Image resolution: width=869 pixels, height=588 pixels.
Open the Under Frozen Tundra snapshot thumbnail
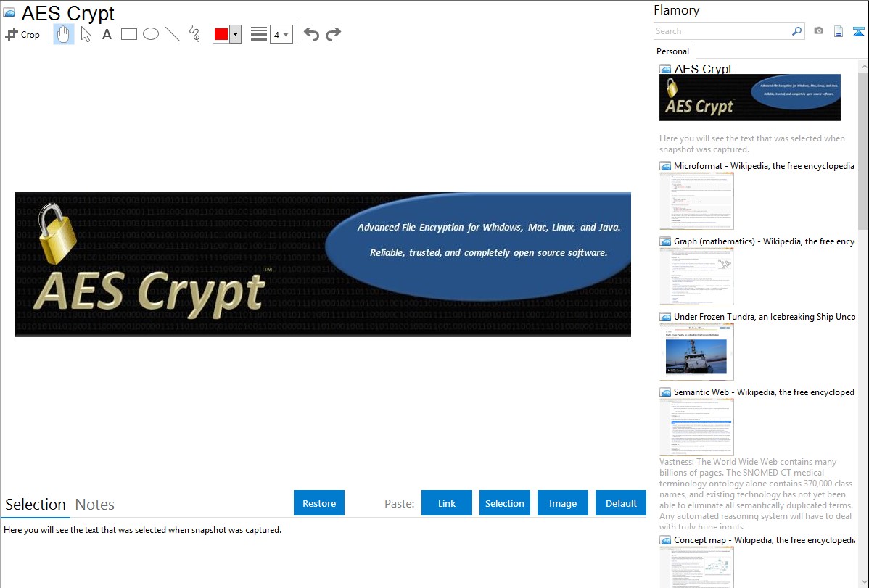click(696, 352)
